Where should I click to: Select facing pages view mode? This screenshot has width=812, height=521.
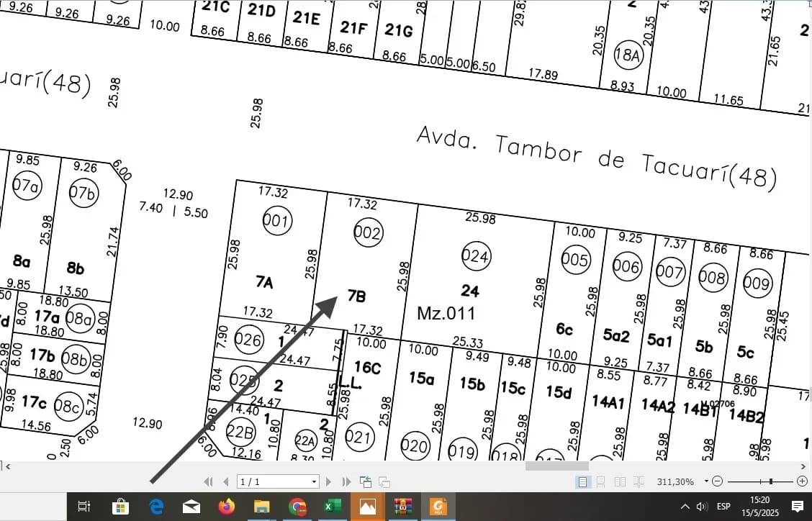tap(620, 481)
